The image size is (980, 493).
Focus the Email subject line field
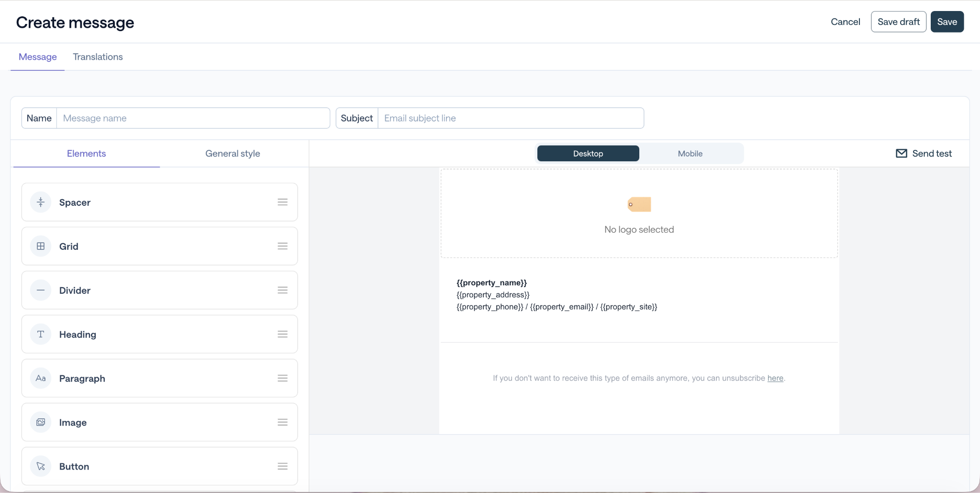(x=511, y=118)
